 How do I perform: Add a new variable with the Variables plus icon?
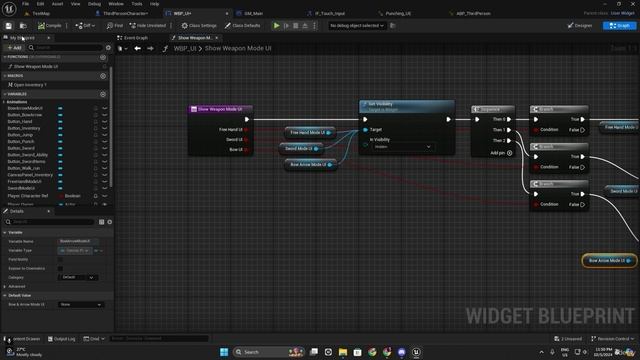tap(103, 94)
